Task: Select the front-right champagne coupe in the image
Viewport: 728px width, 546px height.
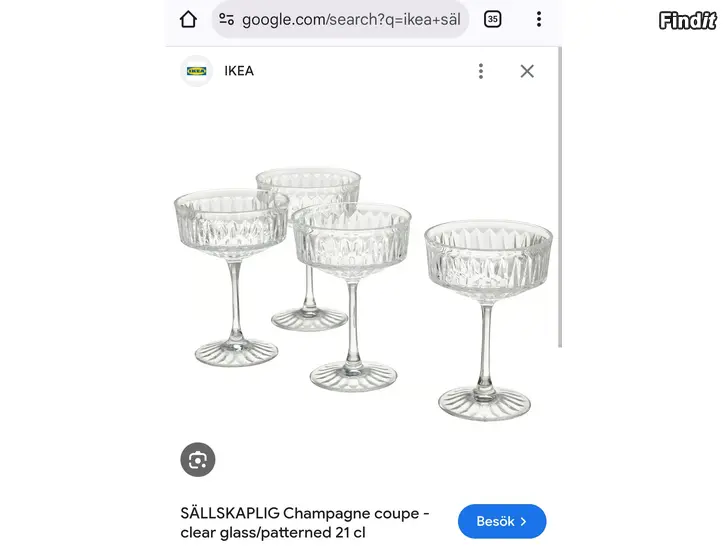Action: point(488,320)
